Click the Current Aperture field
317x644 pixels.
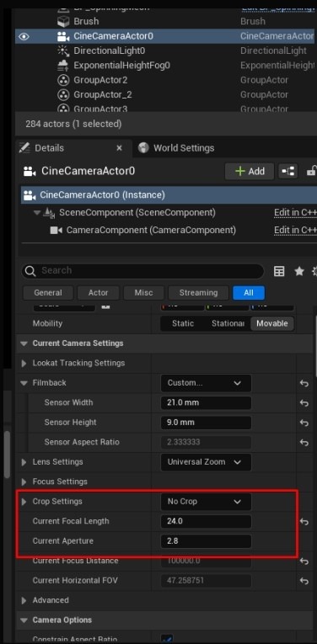[206, 541]
